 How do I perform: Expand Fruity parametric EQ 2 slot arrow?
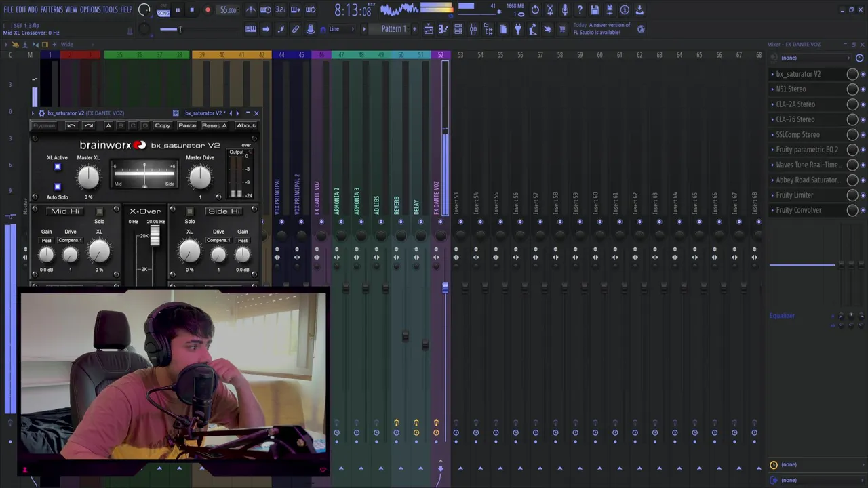coord(772,150)
